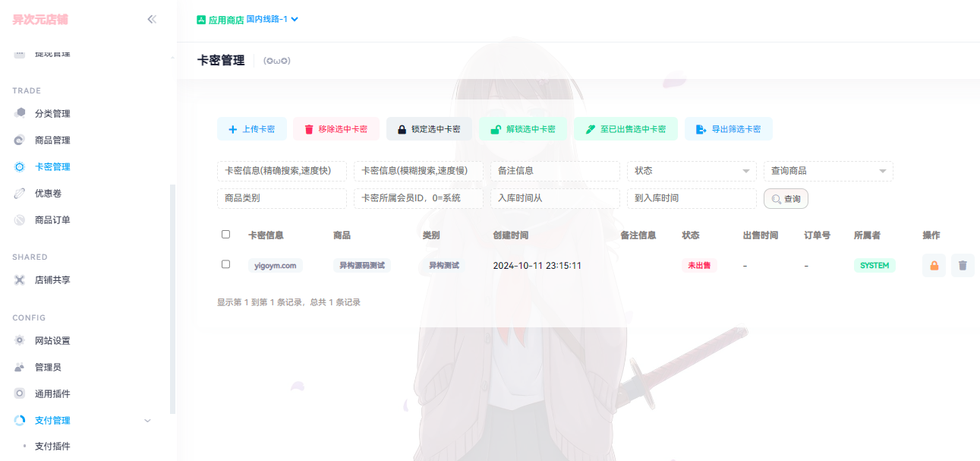980x461 pixels.
Task: Click 解锁选中卡密 to unlock selected keys
Action: (523, 128)
